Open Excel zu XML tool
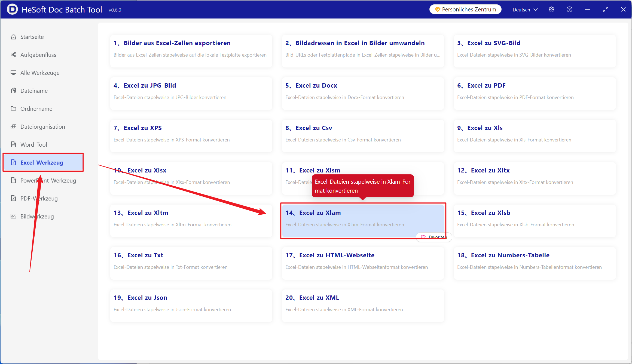Screen dimensions: 632x364 click(363, 306)
